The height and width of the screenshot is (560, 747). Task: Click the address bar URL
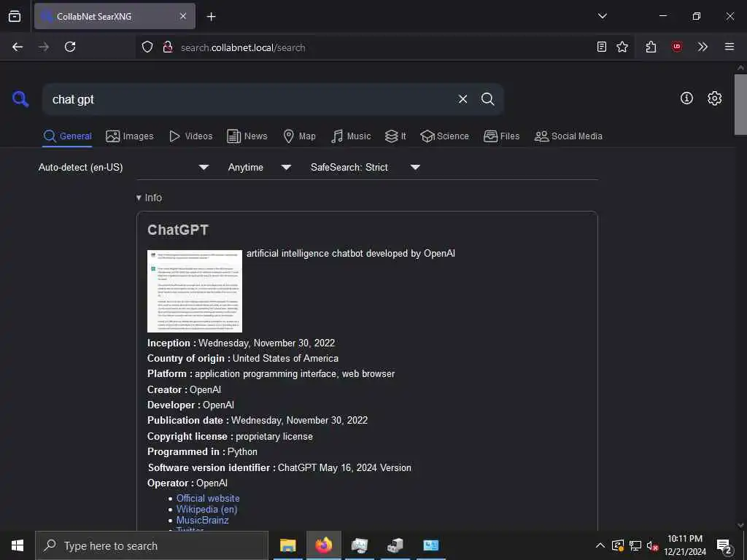pyautogui.click(x=243, y=47)
